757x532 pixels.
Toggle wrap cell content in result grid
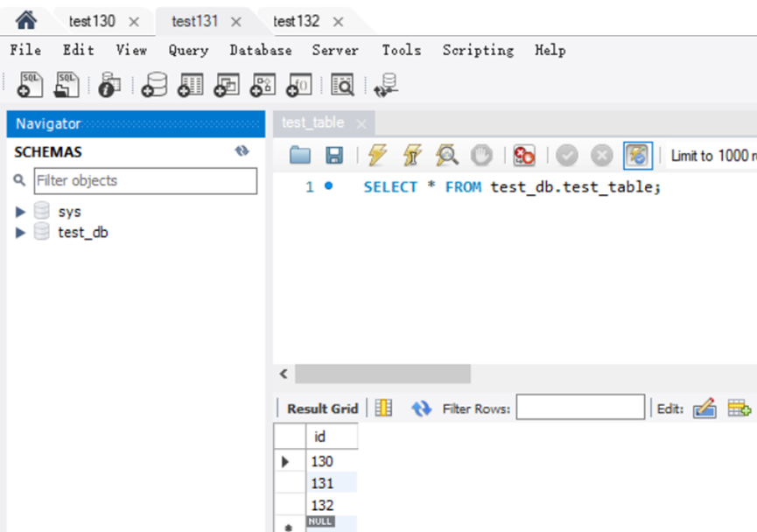point(383,408)
